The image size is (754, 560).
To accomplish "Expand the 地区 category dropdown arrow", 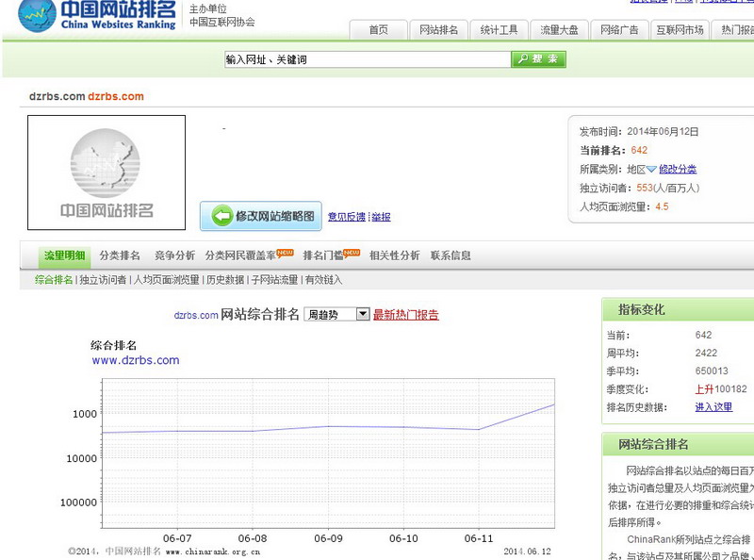I will pos(651,170).
